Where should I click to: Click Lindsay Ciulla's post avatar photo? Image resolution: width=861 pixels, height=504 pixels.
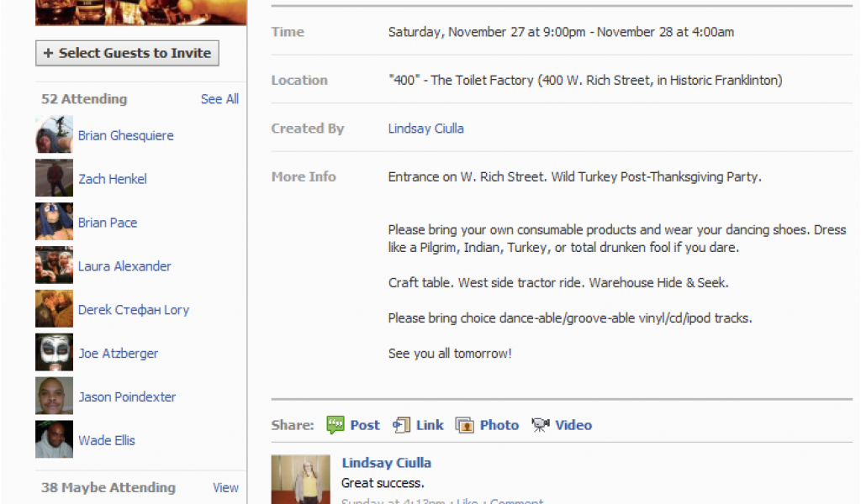[x=300, y=479]
